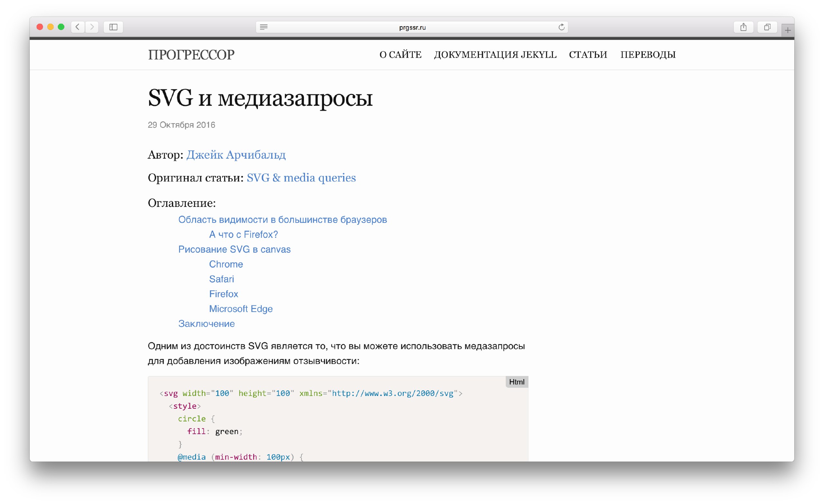Go forward with the Safari forward arrow
Image resolution: width=824 pixels, height=504 pixels.
(x=92, y=27)
